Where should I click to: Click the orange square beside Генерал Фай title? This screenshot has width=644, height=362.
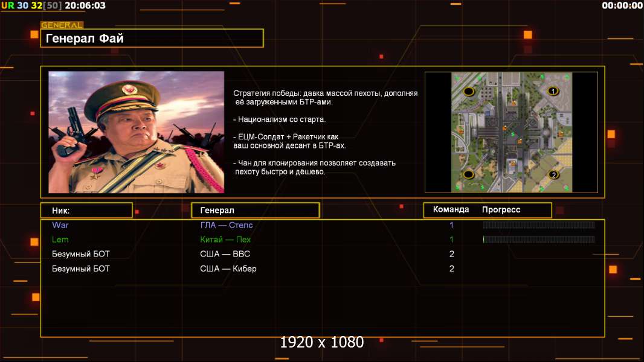point(34,35)
